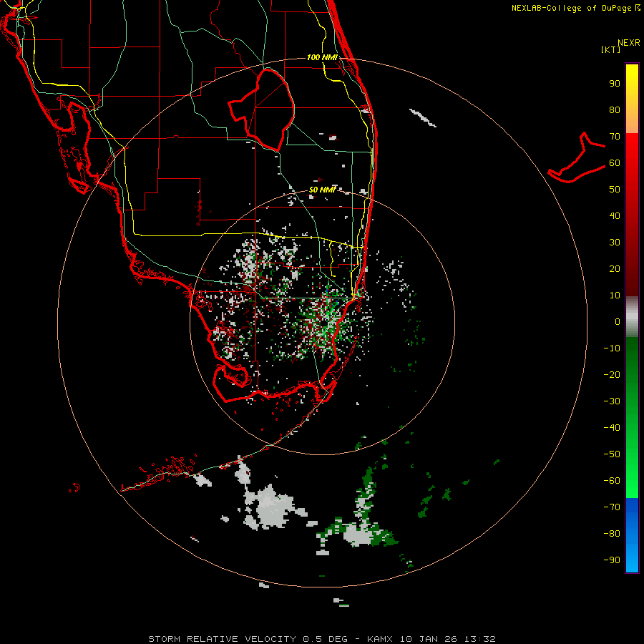
Task: Click the positive 50 scale label
Action: (x=615, y=190)
